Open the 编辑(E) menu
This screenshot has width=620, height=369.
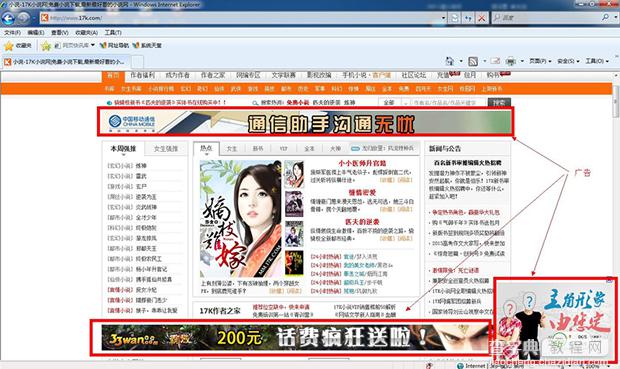(36, 33)
